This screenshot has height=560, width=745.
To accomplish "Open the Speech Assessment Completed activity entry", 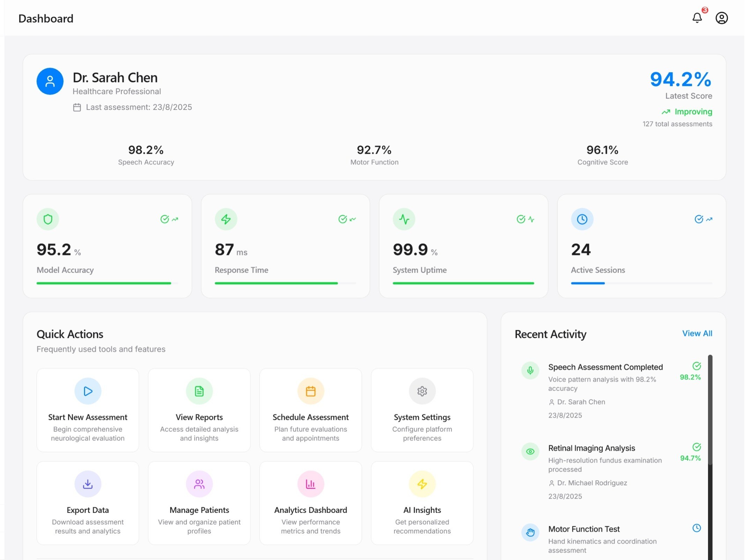I will point(605,367).
